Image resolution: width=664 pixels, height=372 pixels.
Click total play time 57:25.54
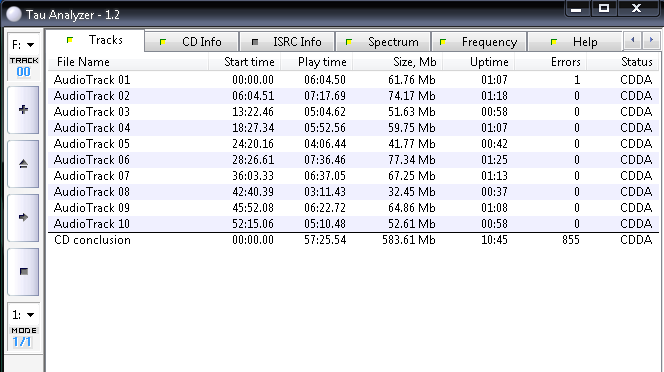point(325,240)
